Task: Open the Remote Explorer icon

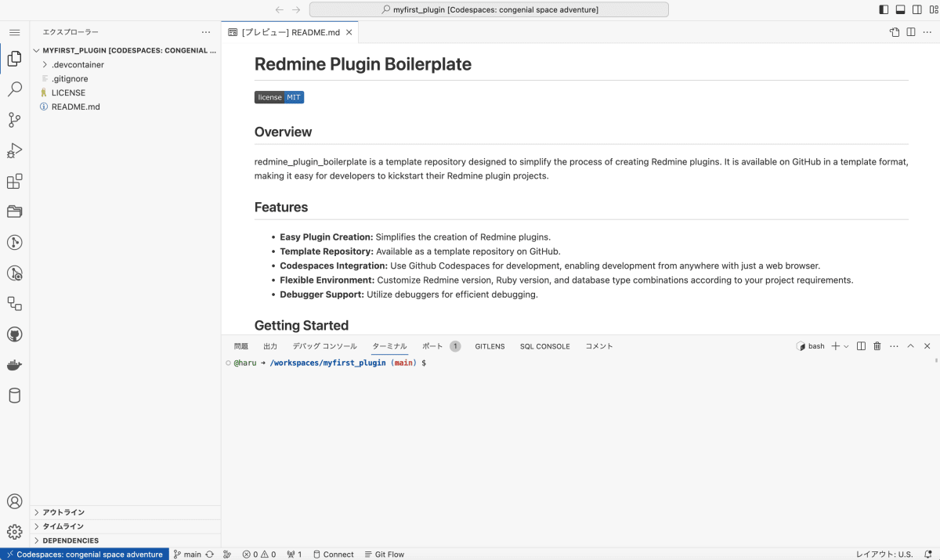Action: click(14, 303)
